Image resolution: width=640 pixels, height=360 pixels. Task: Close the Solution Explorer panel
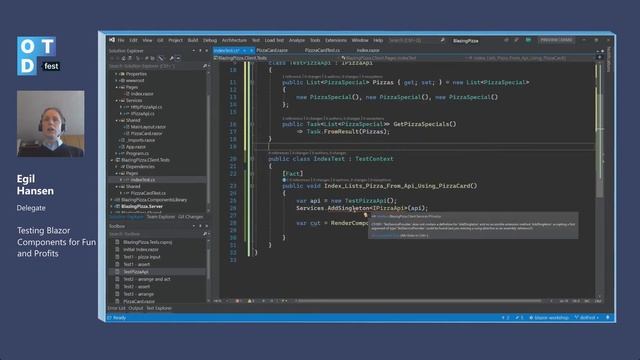[x=206, y=51]
